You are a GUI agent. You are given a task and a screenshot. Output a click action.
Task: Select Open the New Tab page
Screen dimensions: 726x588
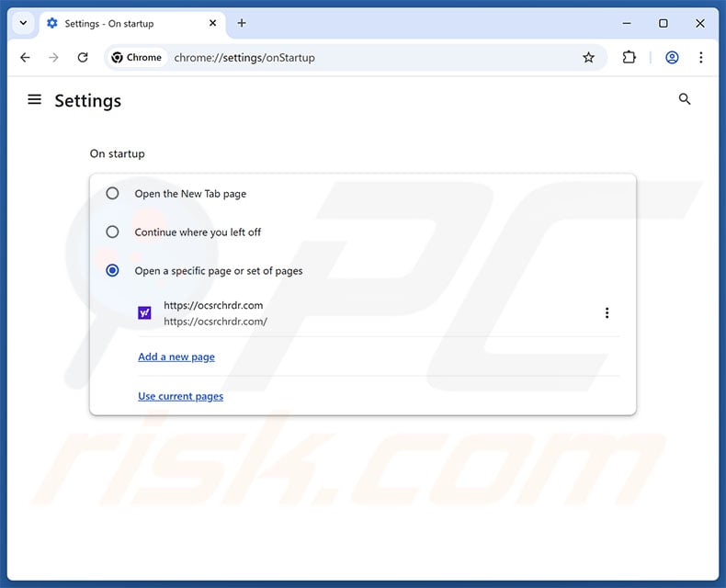[x=112, y=193]
